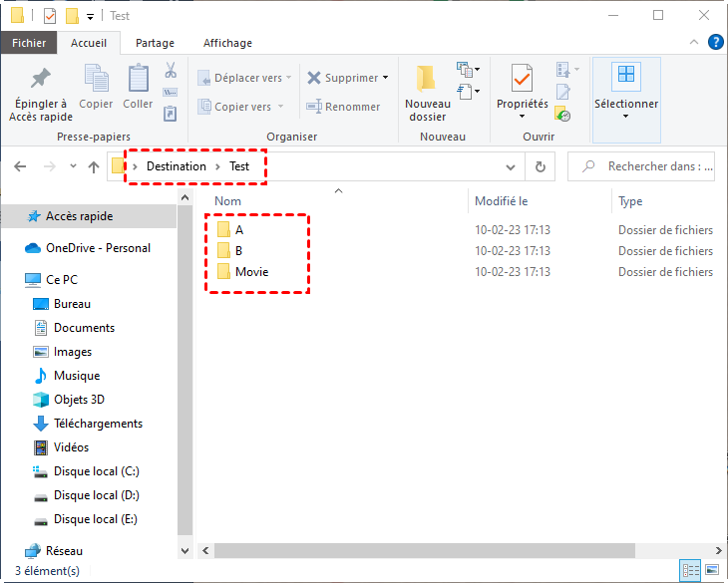Click the Renommer button
The height and width of the screenshot is (583, 728).
point(343,107)
